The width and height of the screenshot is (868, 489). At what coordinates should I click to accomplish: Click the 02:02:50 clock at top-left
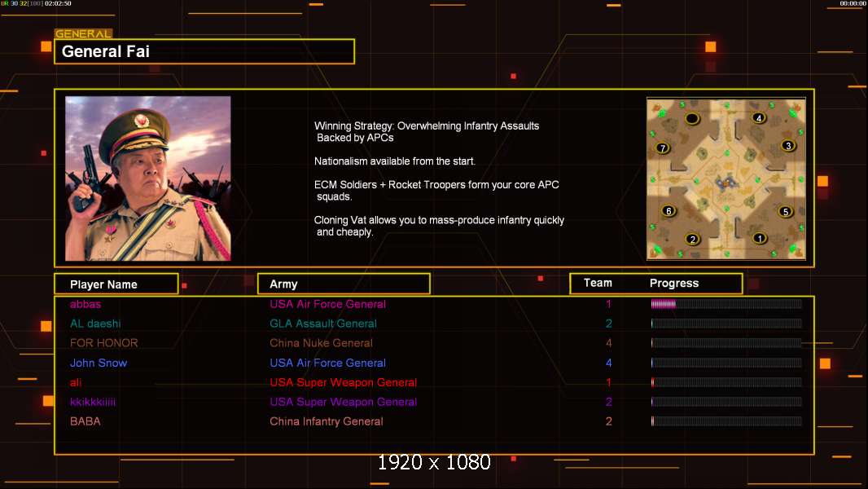58,3
